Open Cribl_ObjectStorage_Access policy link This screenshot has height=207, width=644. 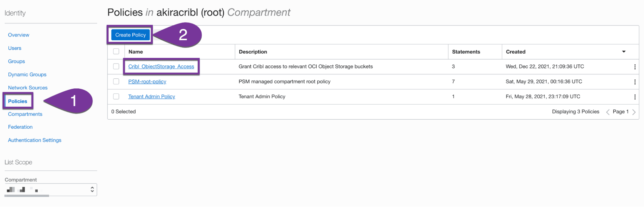[161, 66]
